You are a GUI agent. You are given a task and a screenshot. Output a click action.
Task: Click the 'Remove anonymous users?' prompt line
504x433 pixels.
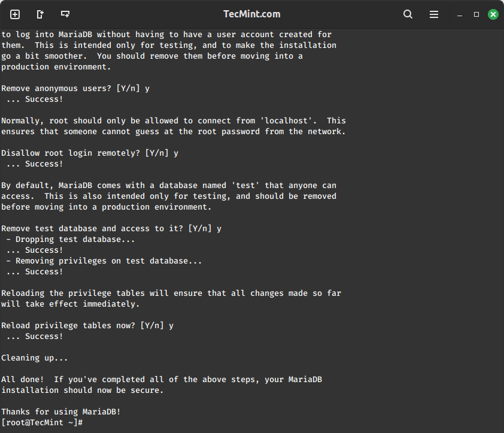75,88
